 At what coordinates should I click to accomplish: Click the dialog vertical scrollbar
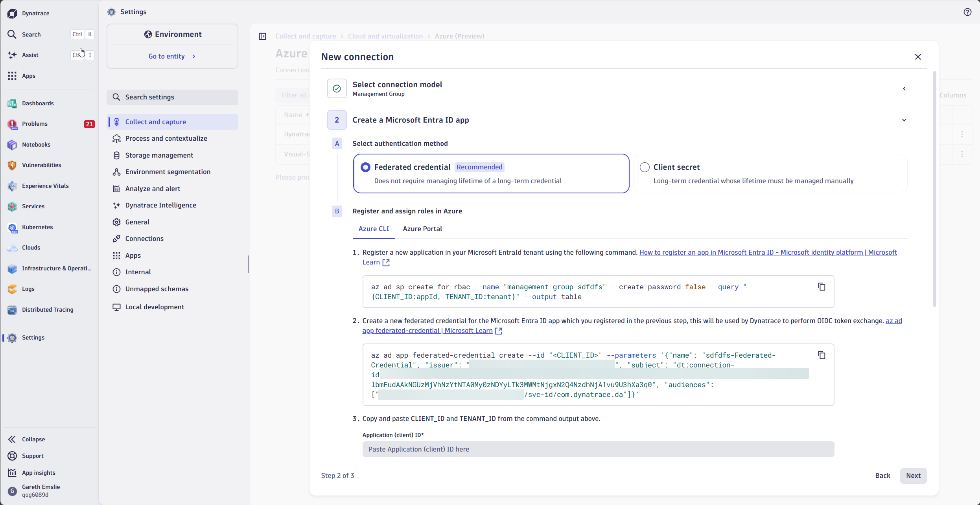click(934, 189)
